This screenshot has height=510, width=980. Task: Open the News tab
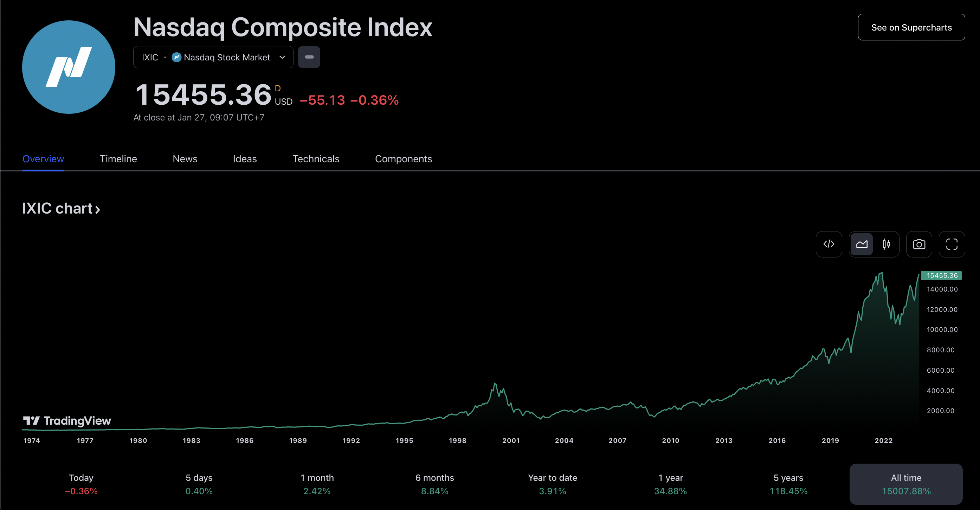coord(185,159)
